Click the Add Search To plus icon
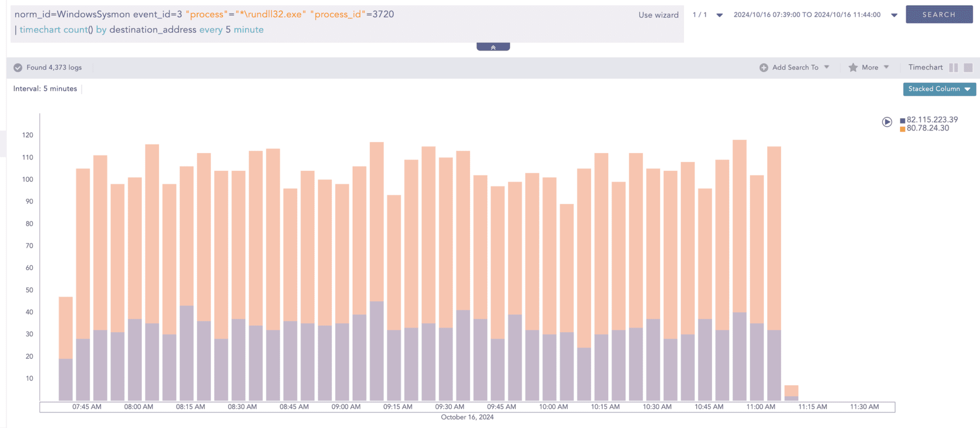 pos(764,68)
